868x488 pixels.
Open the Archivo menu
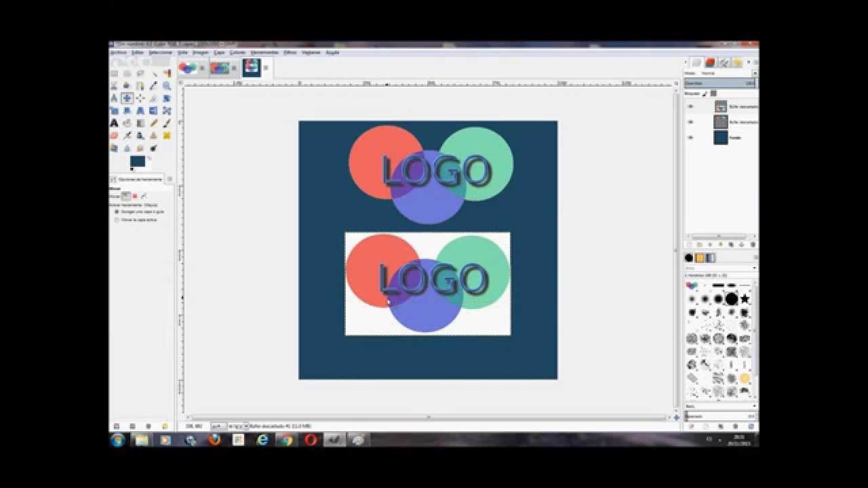[118, 52]
